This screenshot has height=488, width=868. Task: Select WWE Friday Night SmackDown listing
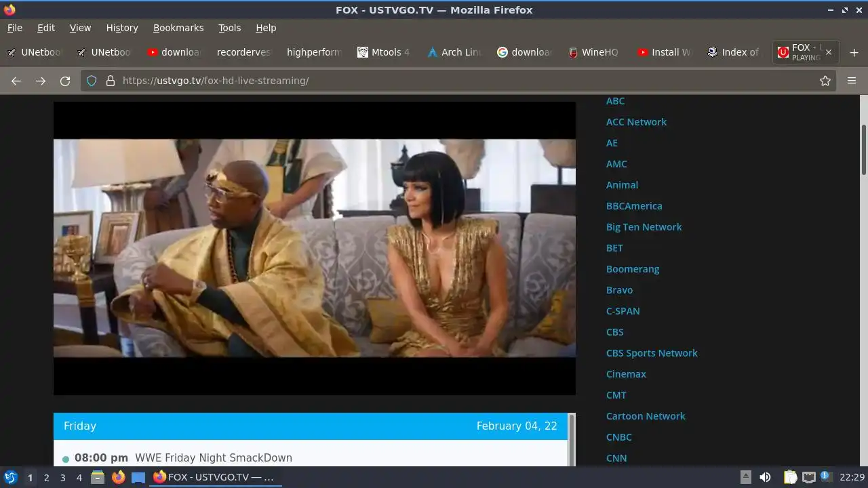[214, 458]
